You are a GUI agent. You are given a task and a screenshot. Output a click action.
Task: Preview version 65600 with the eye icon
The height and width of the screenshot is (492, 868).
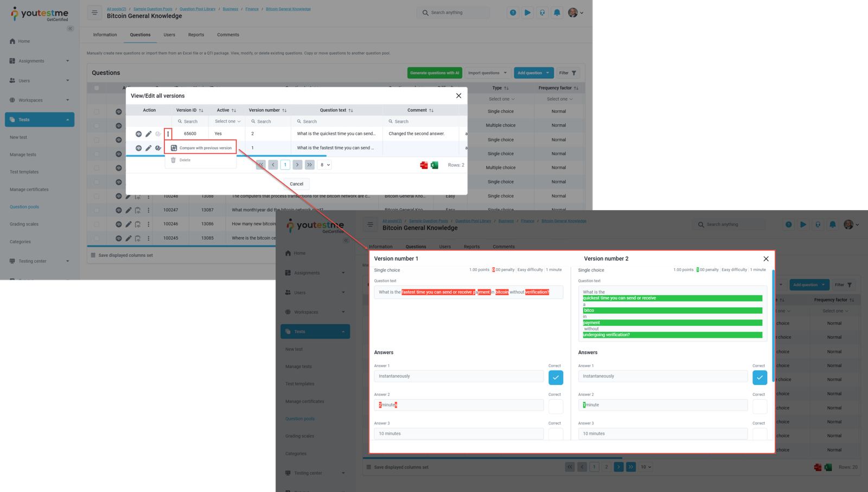tap(138, 134)
